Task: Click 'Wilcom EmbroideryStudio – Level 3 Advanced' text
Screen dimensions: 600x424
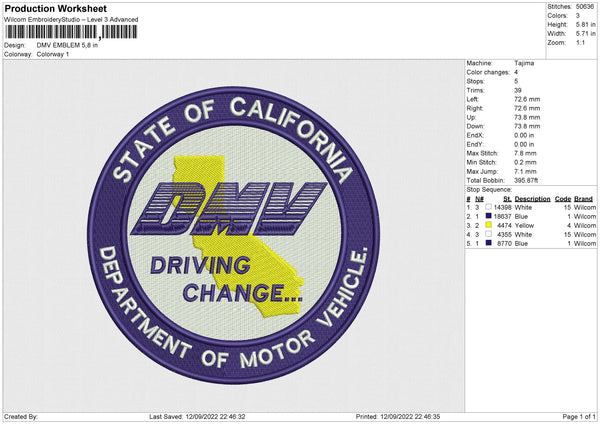Action: point(71,20)
